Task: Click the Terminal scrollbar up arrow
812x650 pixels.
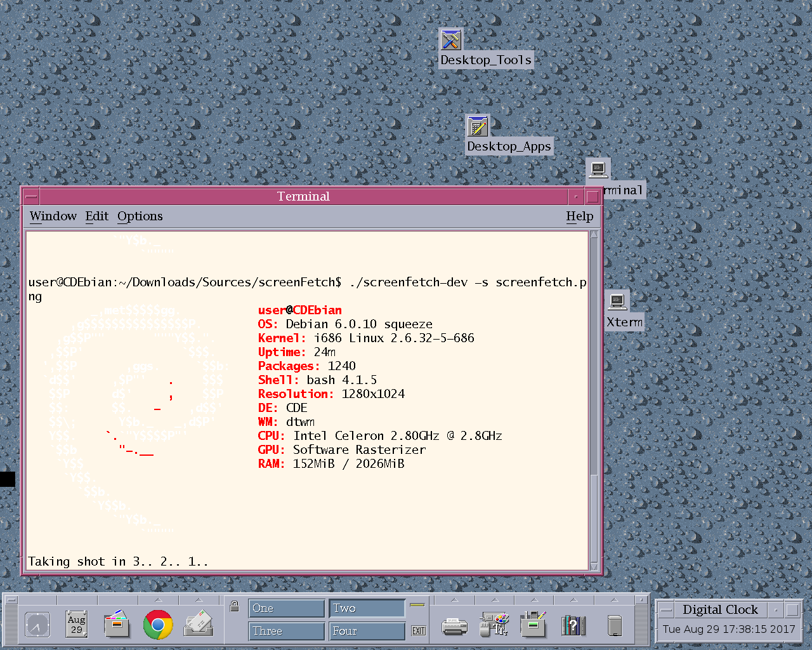Action: pyautogui.click(x=594, y=235)
